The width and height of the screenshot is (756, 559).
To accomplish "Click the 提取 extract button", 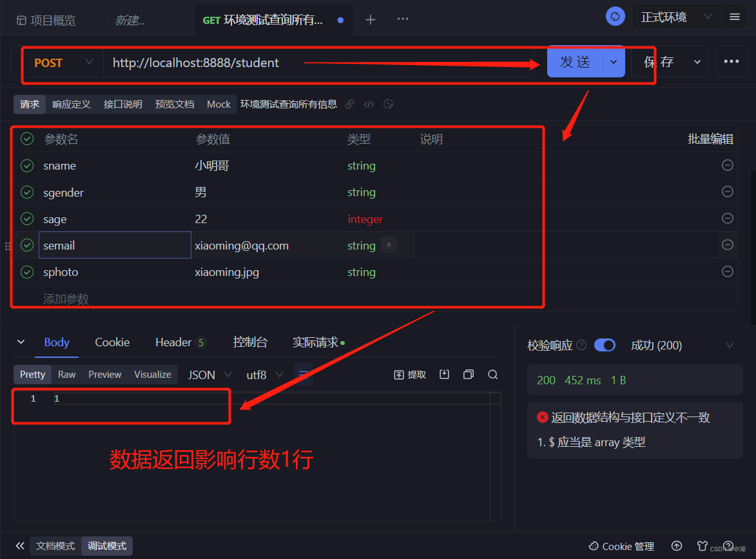I will tap(410, 375).
